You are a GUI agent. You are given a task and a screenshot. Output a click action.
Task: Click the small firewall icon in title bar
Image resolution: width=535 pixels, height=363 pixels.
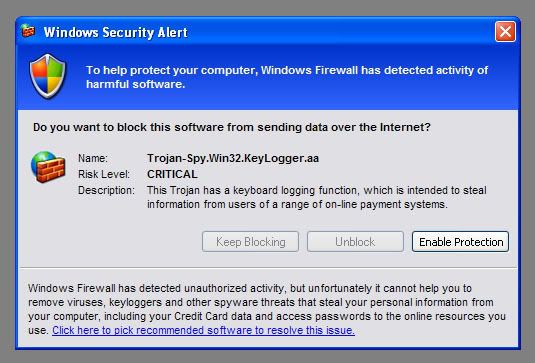click(28, 31)
